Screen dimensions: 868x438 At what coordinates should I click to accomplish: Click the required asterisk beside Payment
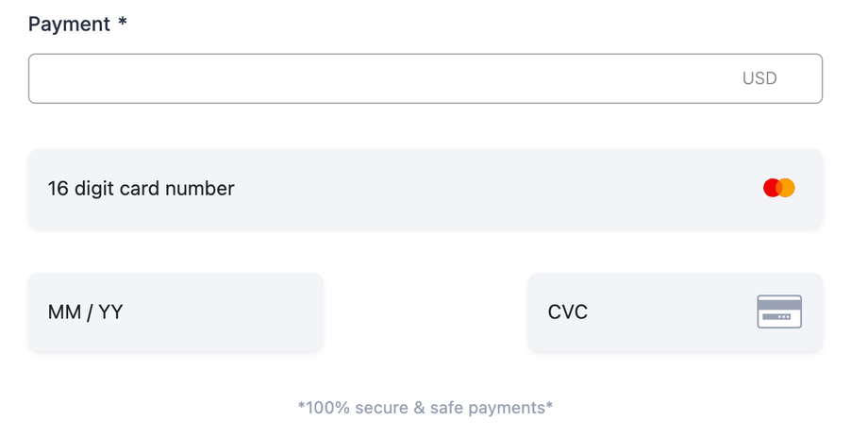pyautogui.click(x=123, y=24)
